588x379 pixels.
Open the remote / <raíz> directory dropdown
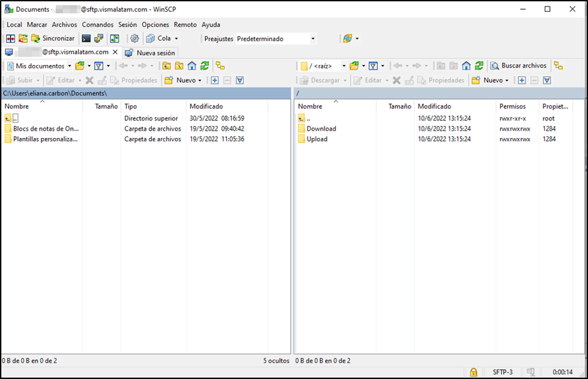323,66
